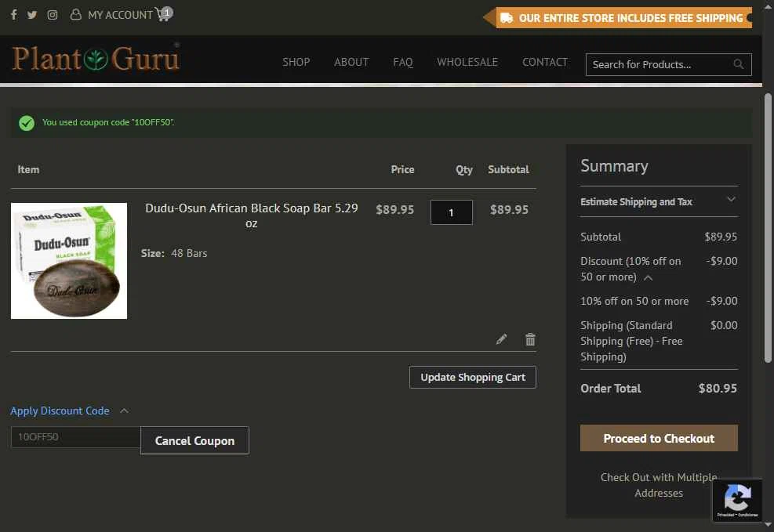
Task: Click the quantity input box
Action: (451, 212)
